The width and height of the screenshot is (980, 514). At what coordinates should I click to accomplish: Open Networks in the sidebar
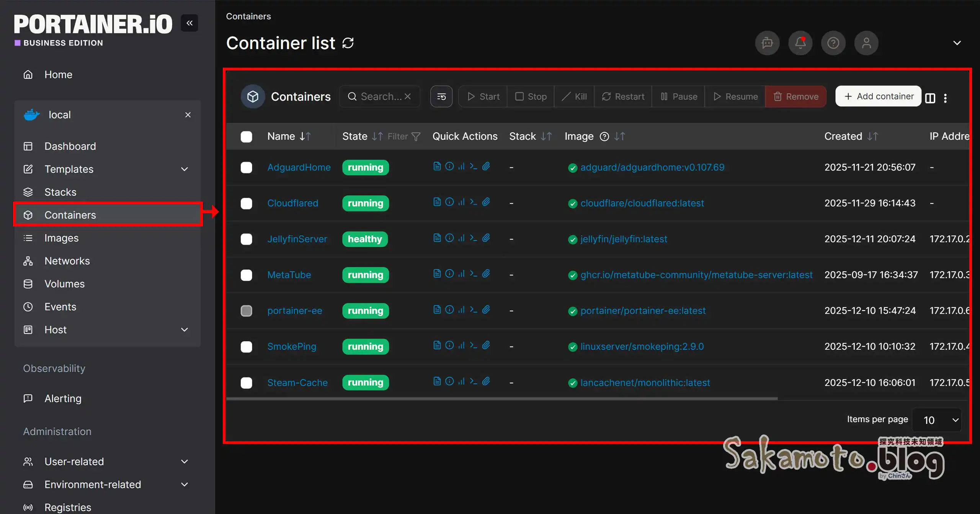(67, 261)
